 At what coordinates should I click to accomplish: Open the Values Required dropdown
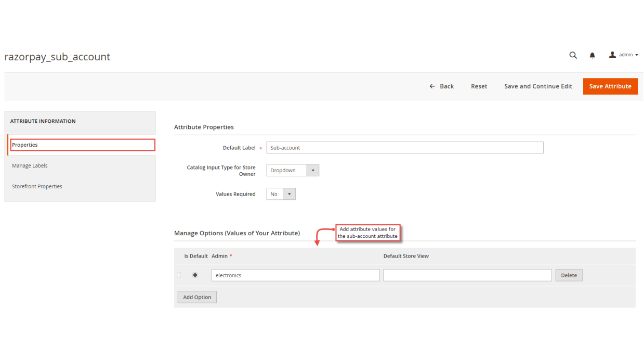pos(281,194)
